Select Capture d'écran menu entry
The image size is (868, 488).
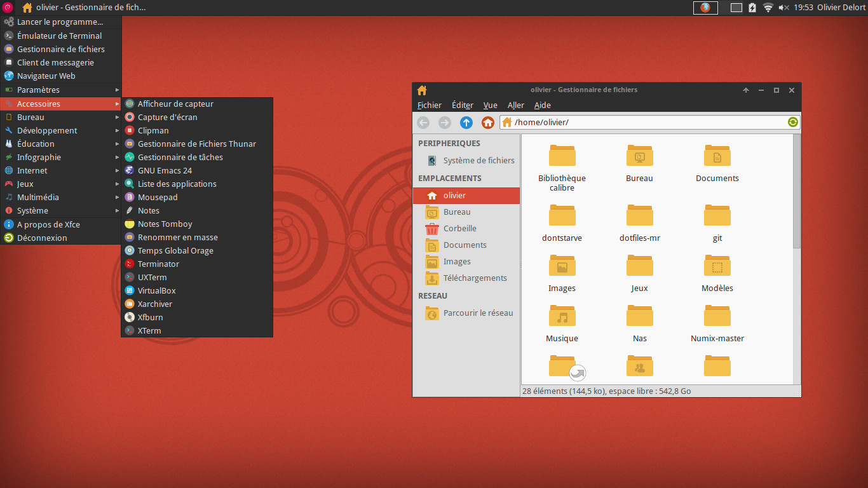[x=167, y=118]
